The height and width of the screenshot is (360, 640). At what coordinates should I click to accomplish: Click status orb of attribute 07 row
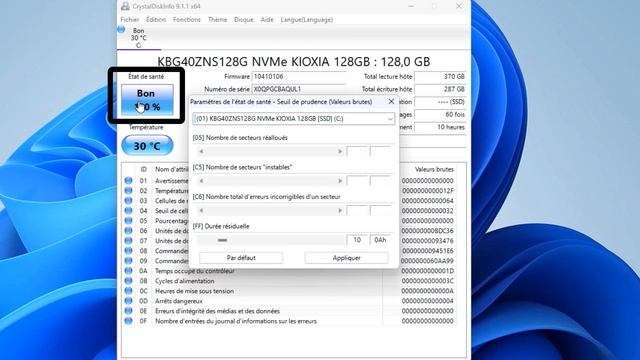(x=129, y=240)
